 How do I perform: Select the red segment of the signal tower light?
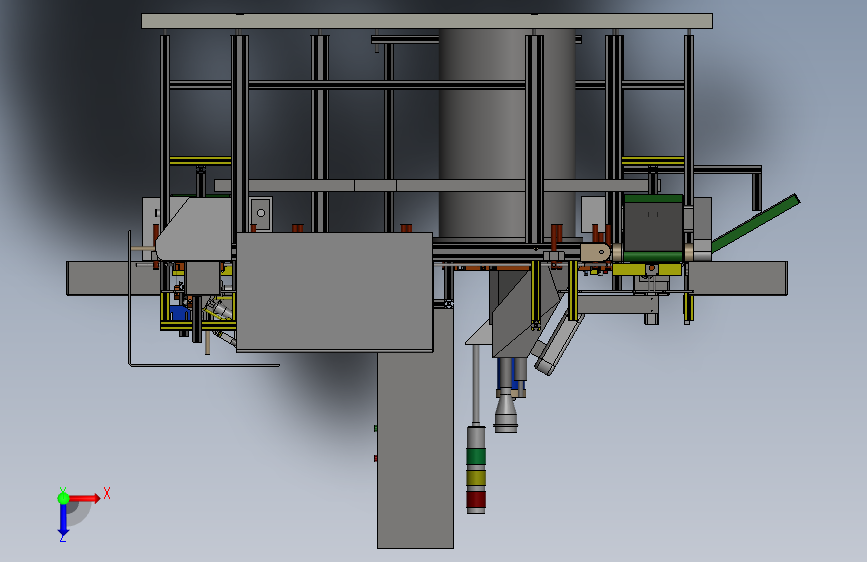476,499
